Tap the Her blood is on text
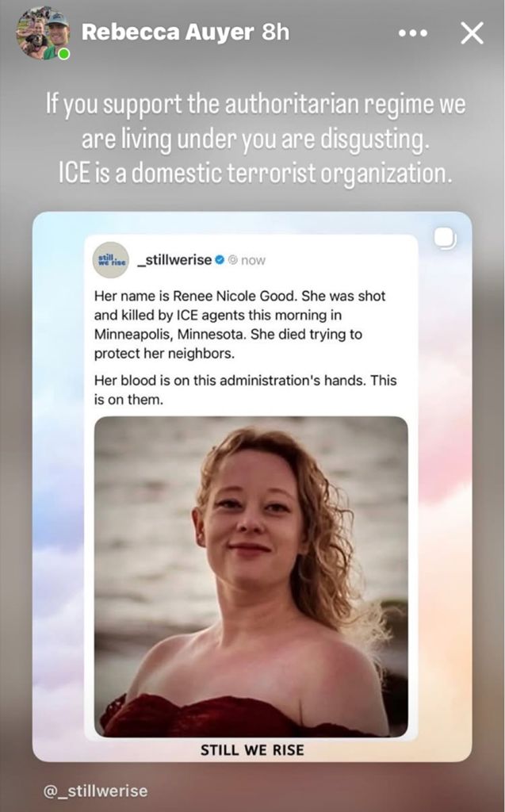 click(x=245, y=390)
